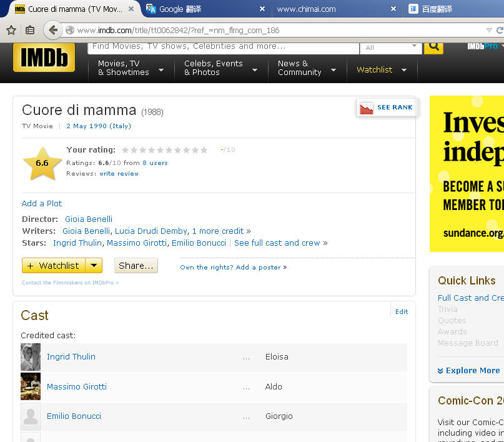Click the Eloisa character name
The image size is (504, 442).
(x=277, y=357)
